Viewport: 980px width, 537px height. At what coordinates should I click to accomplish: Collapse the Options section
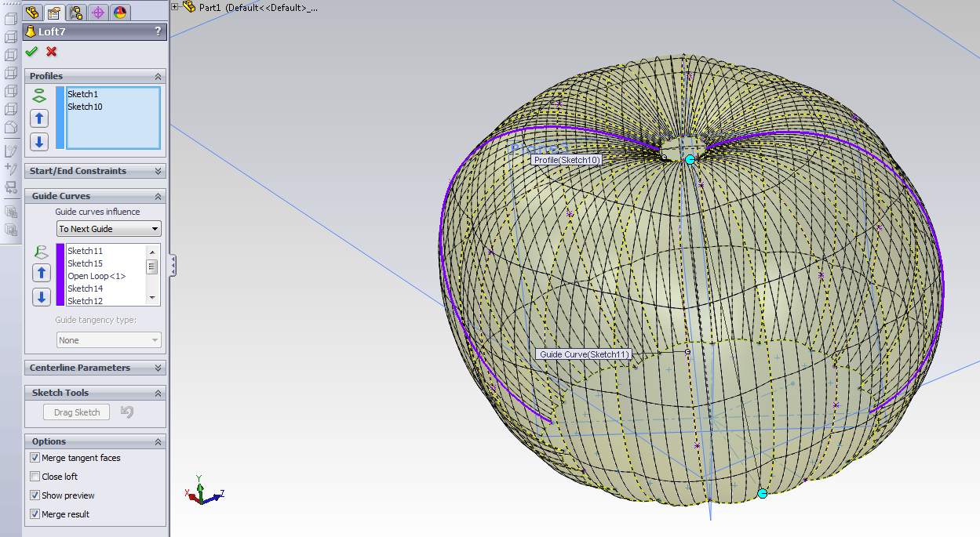point(158,441)
